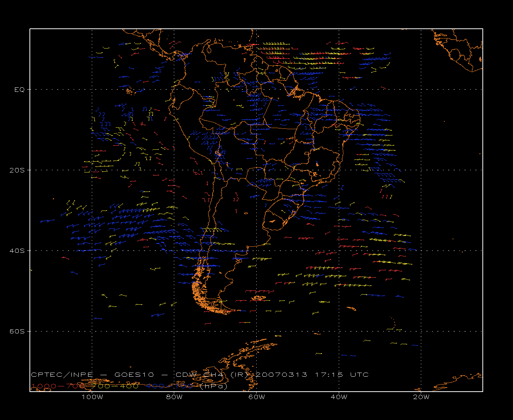513x420 pixels.
Task: Click the "40W" longitude label
Action: 339,397
